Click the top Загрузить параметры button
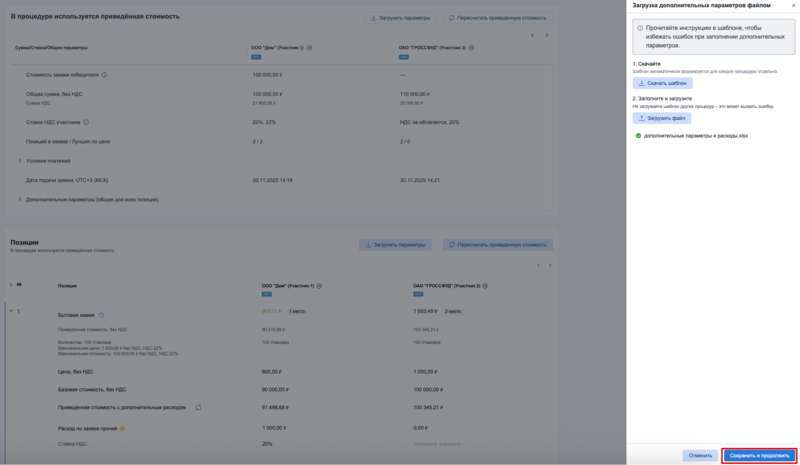This screenshot has height=465, width=800. pos(399,18)
